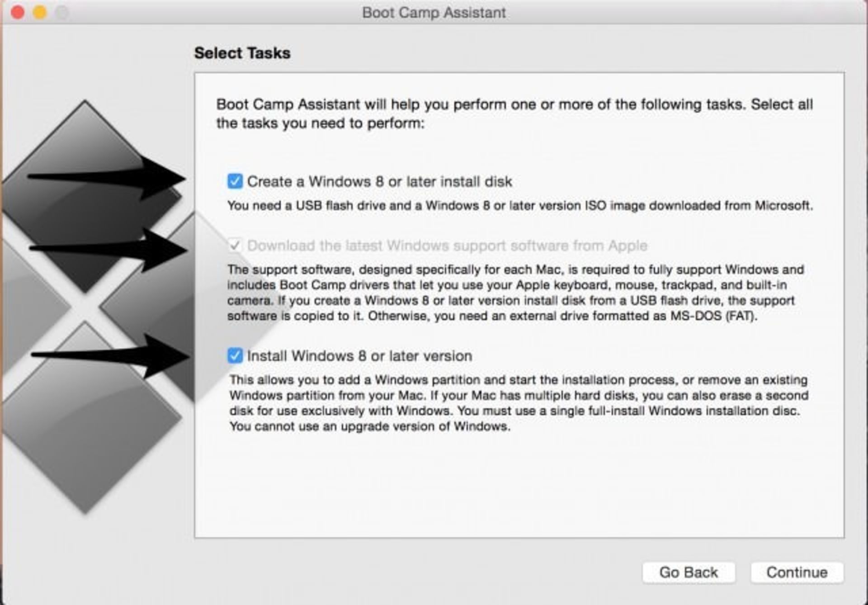Image resolution: width=868 pixels, height=605 pixels.
Task: Click 'Download the latest Windows support software from Apple' label
Action: pos(447,246)
